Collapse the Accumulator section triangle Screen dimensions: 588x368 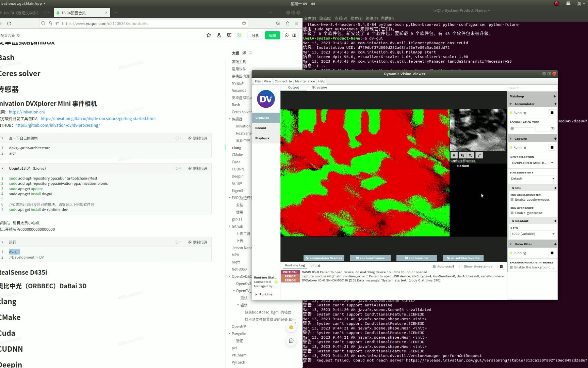511,104
